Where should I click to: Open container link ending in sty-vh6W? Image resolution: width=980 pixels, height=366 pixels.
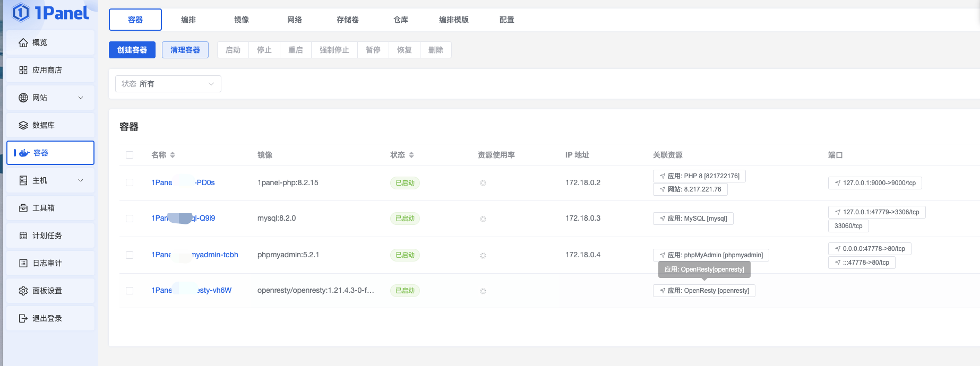click(x=192, y=290)
